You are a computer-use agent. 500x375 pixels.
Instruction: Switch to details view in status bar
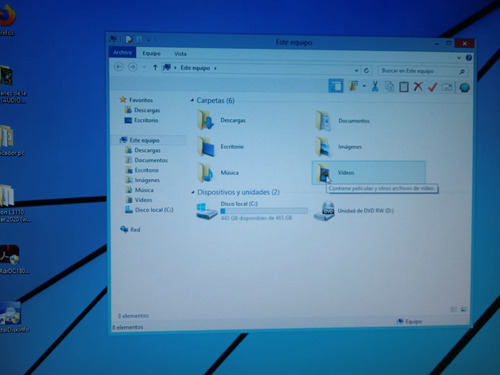[454, 310]
